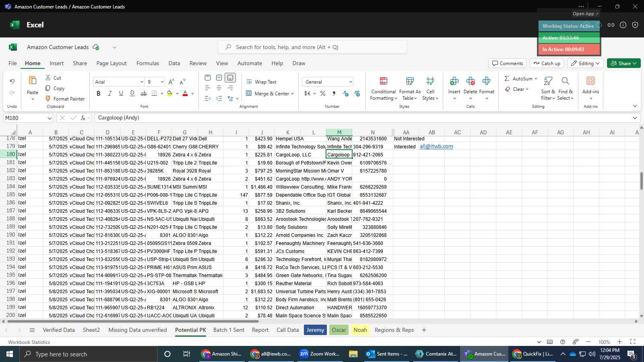Open the accessibility help icon in status bar
Image resolution: width=644 pixels, height=362 pixels.
[x=563, y=341]
